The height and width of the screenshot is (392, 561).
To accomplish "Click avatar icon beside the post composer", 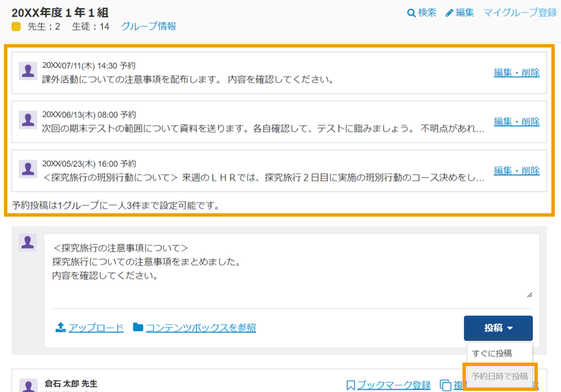I will coord(28,242).
